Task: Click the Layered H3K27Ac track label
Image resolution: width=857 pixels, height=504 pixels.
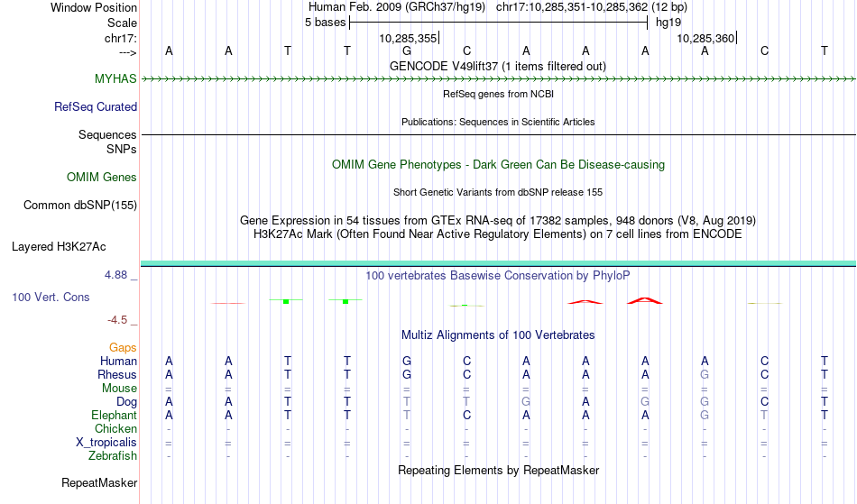Action: point(59,246)
